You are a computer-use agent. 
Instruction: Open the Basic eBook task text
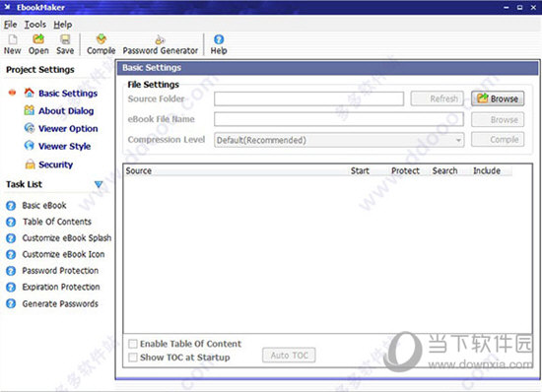click(44, 206)
